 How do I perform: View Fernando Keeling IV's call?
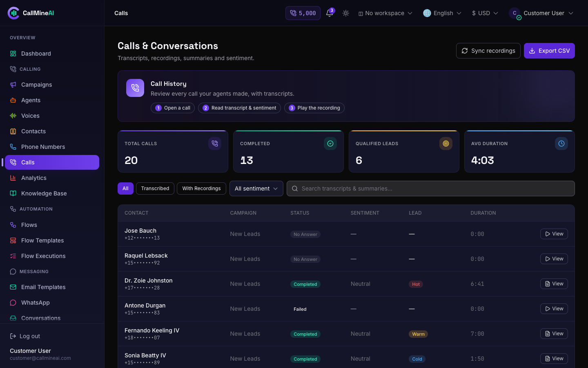click(x=554, y=334)
